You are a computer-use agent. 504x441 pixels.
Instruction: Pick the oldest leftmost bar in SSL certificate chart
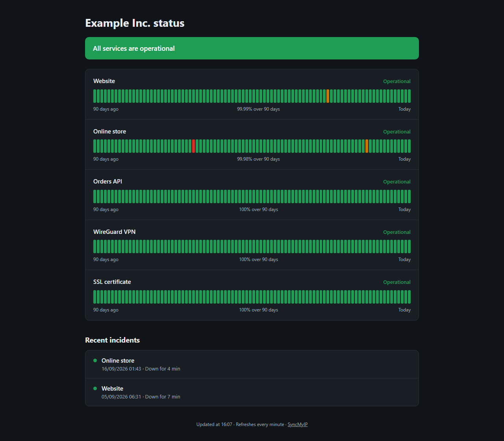(94, 297)
